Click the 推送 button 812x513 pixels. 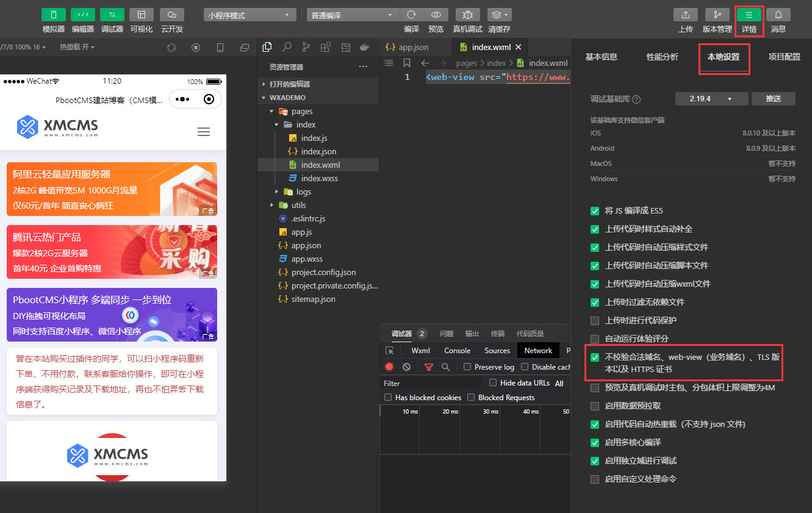773,98
